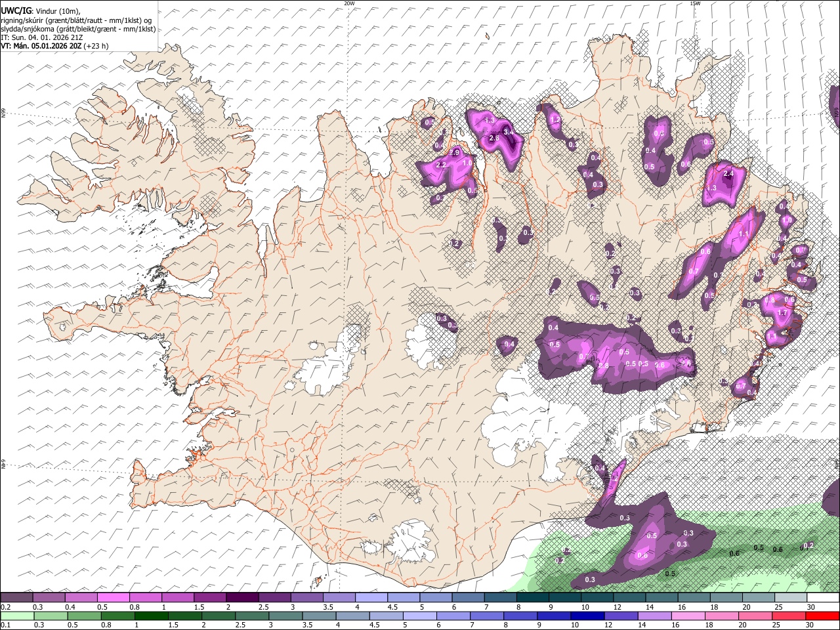
Task: Pick the white 30 mm snow legend swatch
Action: point(824,598)
